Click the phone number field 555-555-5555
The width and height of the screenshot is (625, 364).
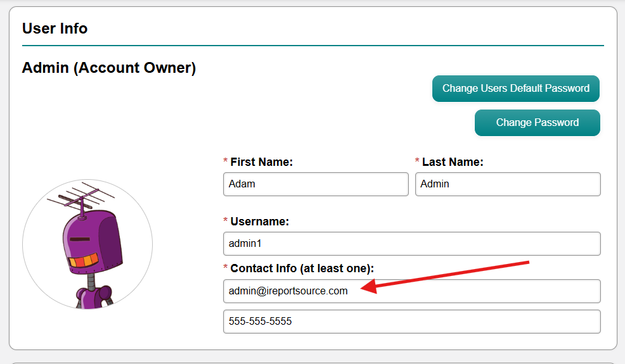(412, 322)
